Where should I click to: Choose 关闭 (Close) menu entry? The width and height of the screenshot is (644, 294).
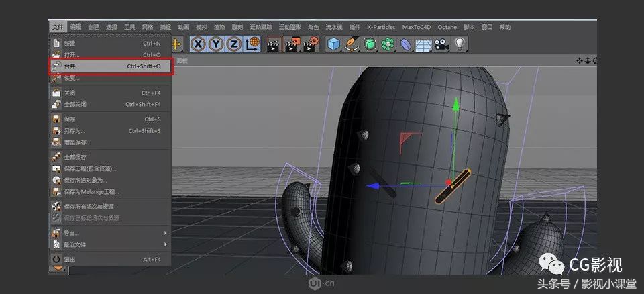coord(110,93)
